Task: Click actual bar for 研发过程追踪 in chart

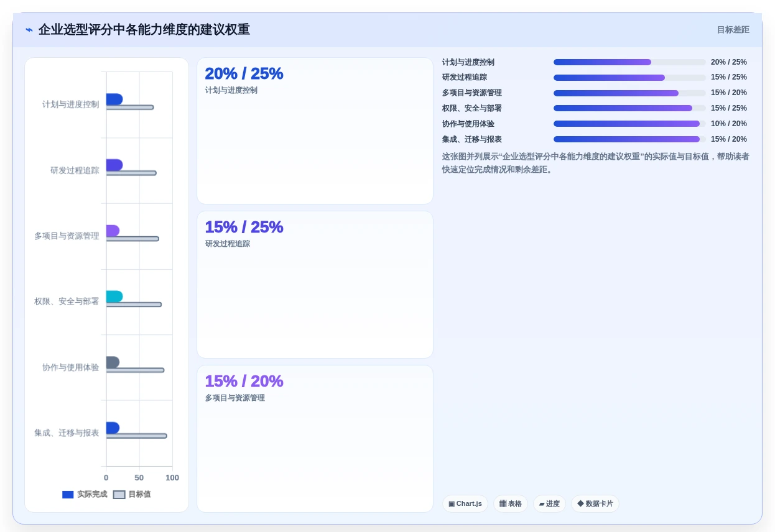Action: (114, 165)
